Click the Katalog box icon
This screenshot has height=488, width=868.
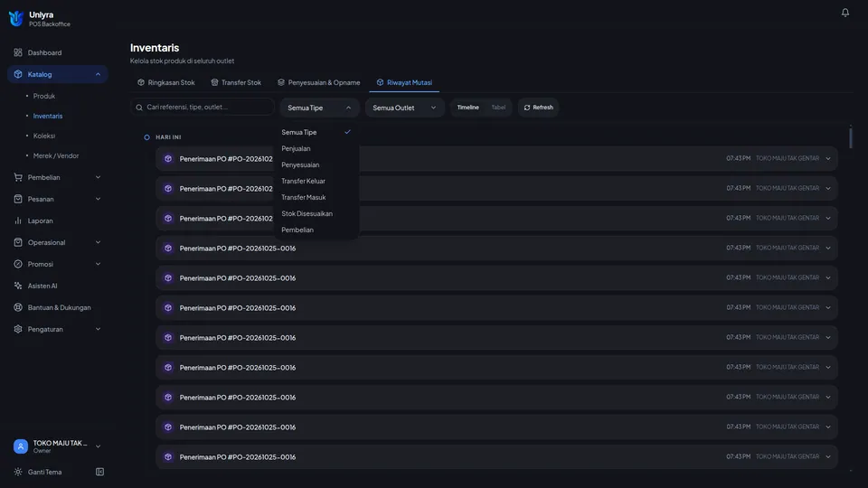pyautogui.click(x=18, y=74)
